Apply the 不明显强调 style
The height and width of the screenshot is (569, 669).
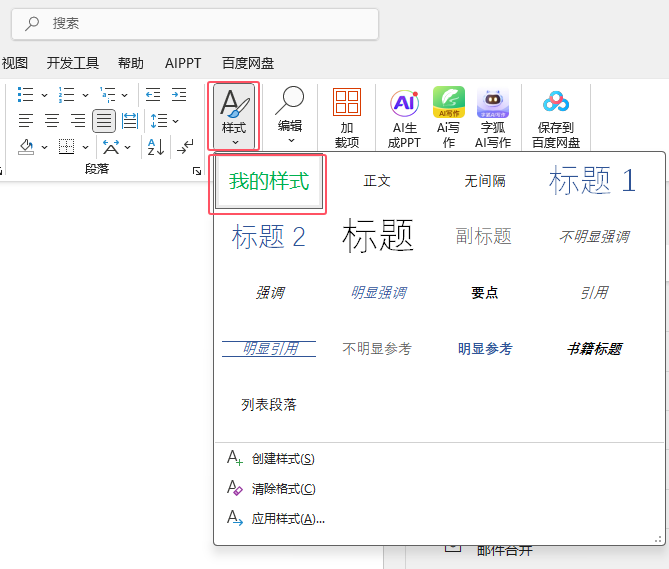click(x=594, y=237)
